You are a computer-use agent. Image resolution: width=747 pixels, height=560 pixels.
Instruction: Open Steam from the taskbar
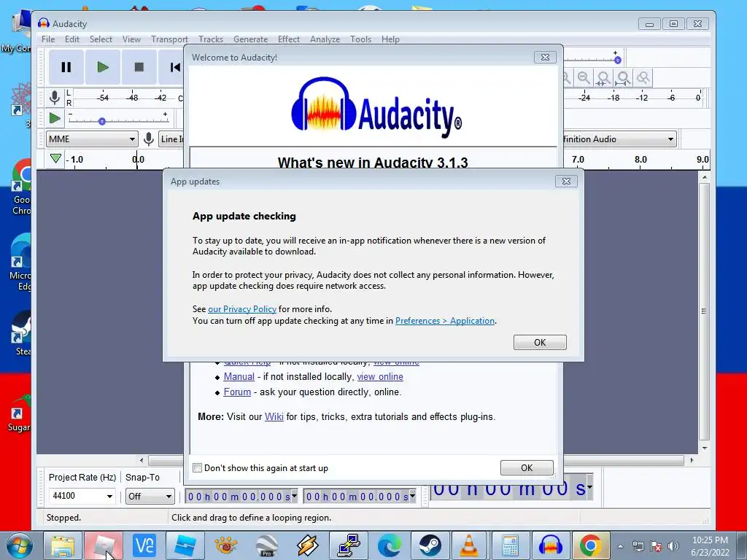pyautogui.click(x=430, y=545)
